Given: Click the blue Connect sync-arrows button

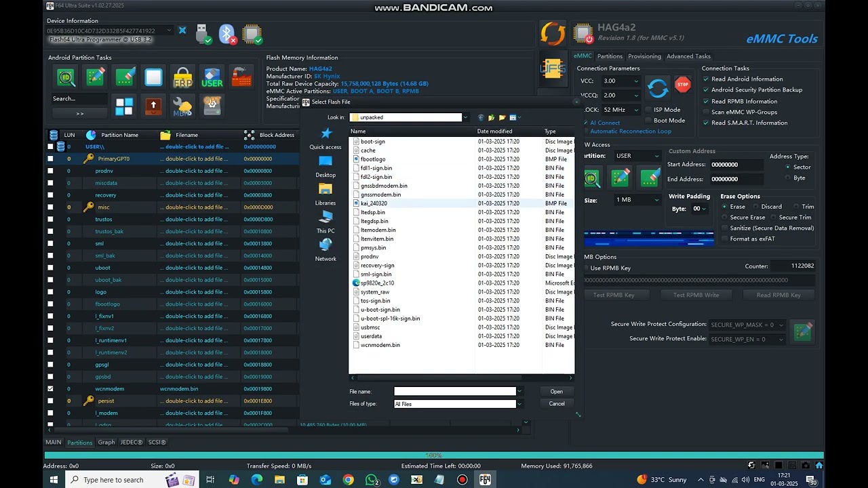Looking at the screenshot, I should [x=657, y=88].
